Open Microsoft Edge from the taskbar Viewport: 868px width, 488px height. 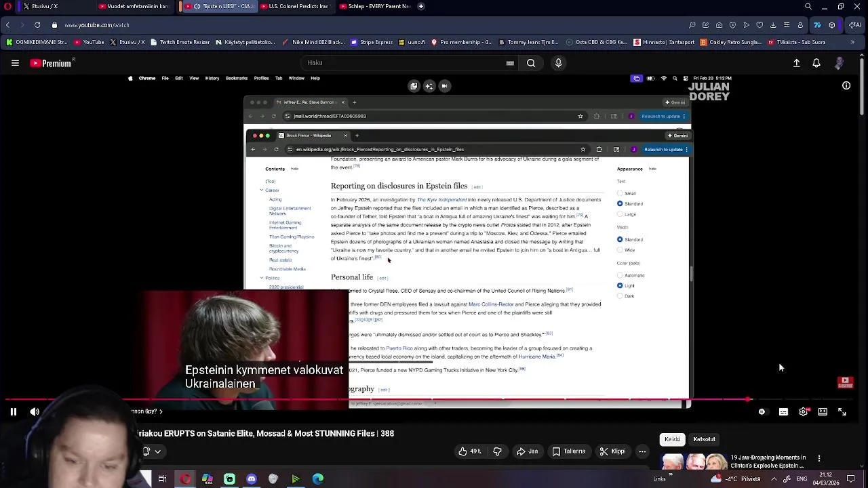click(318, 479)
